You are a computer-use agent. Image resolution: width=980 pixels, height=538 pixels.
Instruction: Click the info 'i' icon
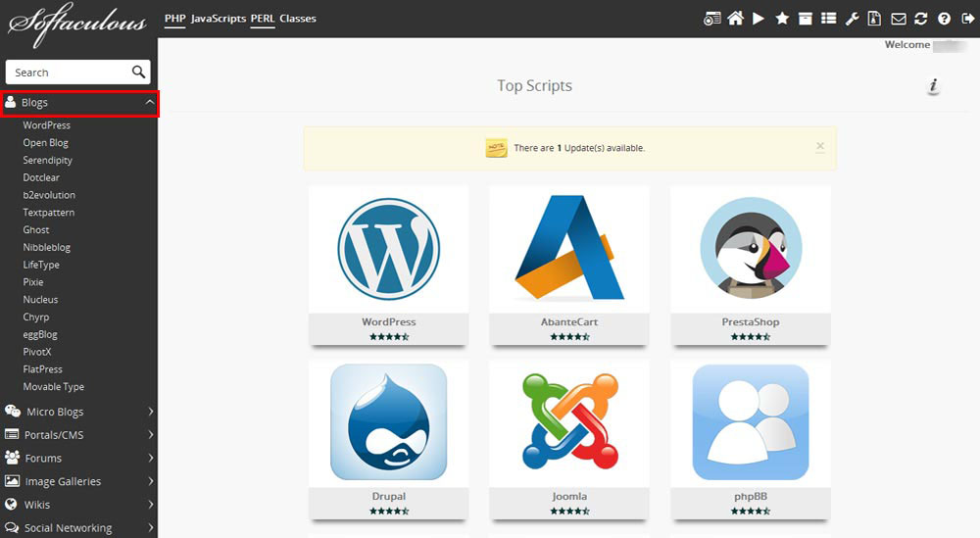click(934, 85)
